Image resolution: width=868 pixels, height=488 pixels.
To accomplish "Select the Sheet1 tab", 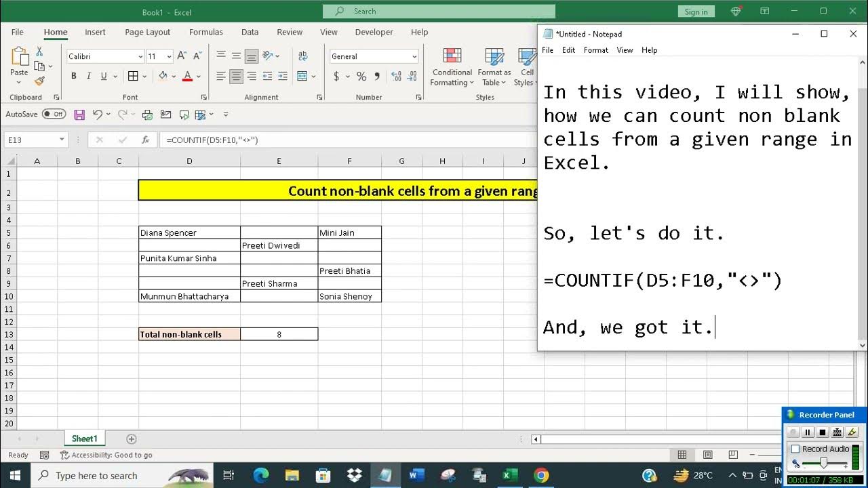I will coord(85,439).
